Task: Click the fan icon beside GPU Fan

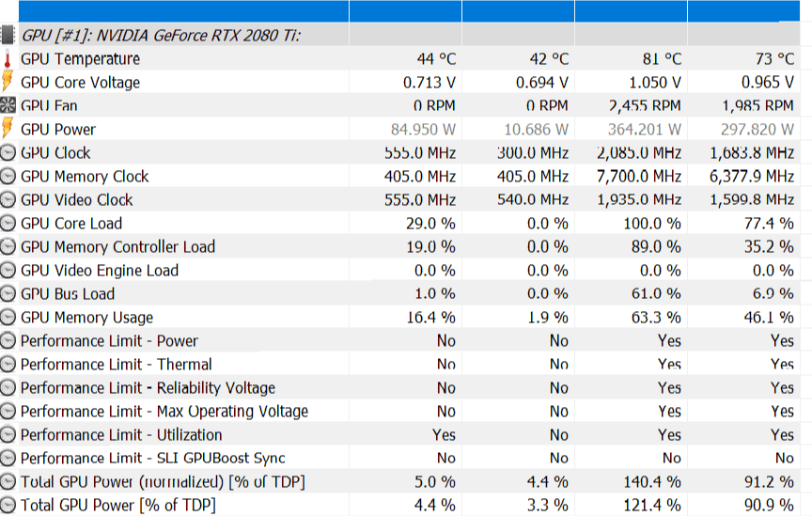Action: 8,105
